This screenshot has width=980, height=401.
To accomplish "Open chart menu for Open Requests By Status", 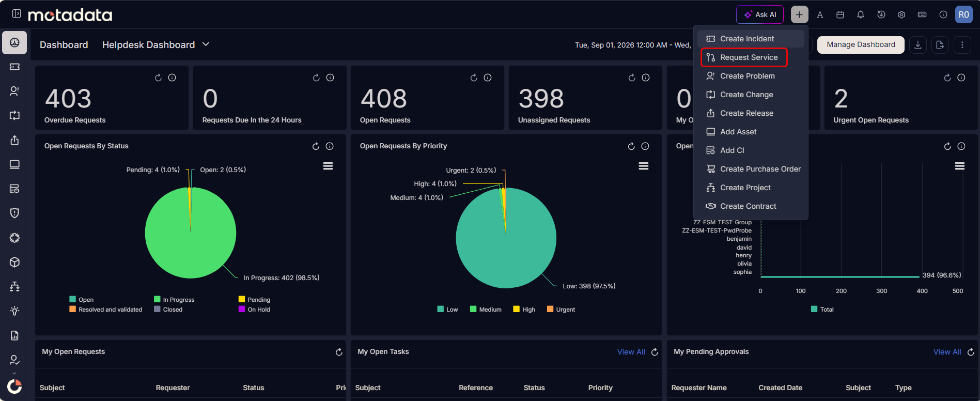I will (328, 166).
